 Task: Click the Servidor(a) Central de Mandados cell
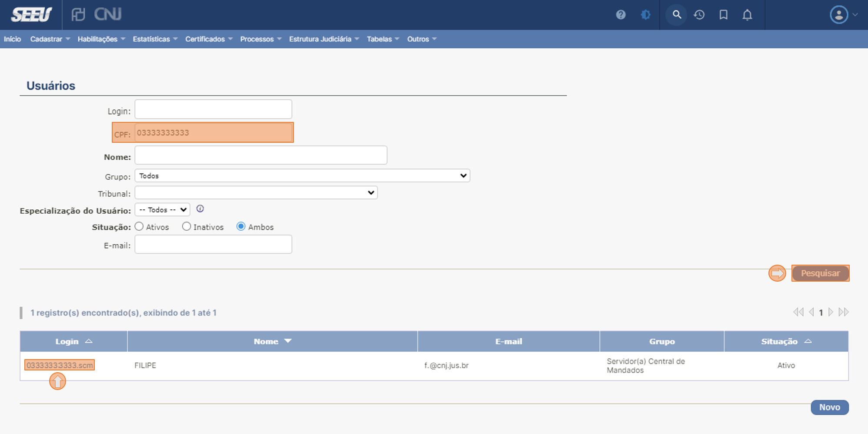646,366
